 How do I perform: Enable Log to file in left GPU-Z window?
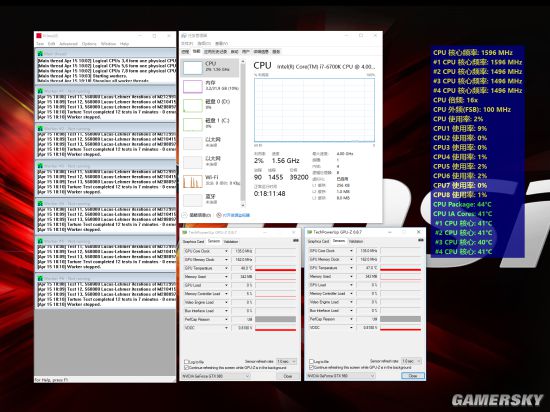click(186, 362)
